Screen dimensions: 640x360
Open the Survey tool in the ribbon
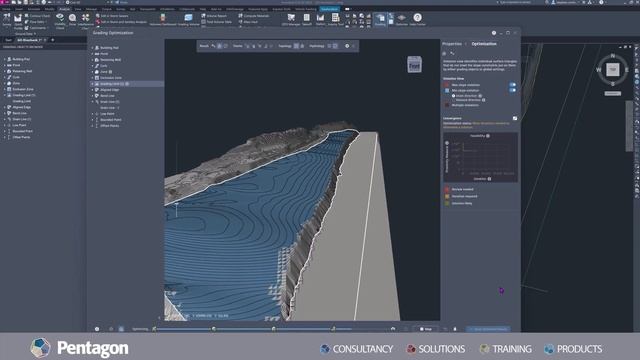tap(7, 19)
